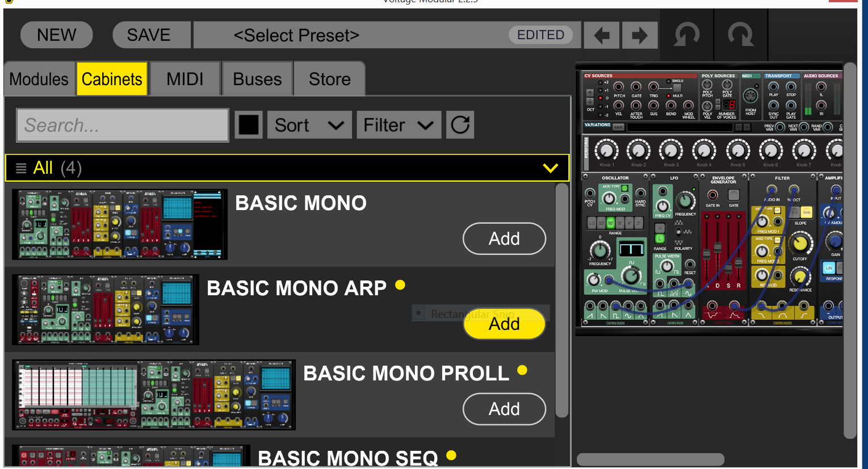The width and height of the screenshot is (868, 469).
Task: Increase the Number of Voices stepper
Action: (718, 102)
